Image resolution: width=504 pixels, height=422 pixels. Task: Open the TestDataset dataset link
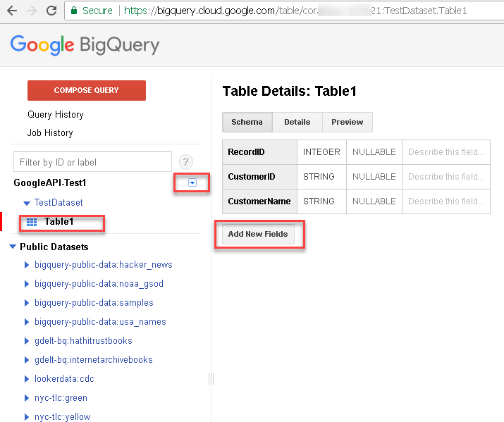[59, 203]
